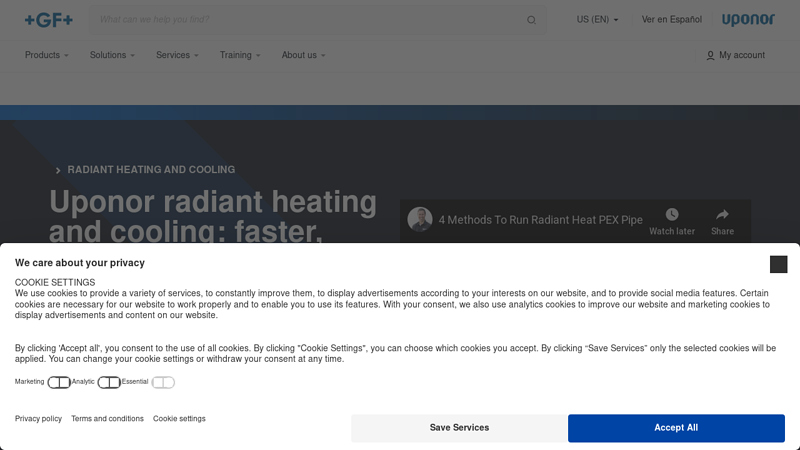The height and width of the screenshot is (450, 800).
Task: Toggle the Analytic cookies switch
Action: [x=109, y=382]
